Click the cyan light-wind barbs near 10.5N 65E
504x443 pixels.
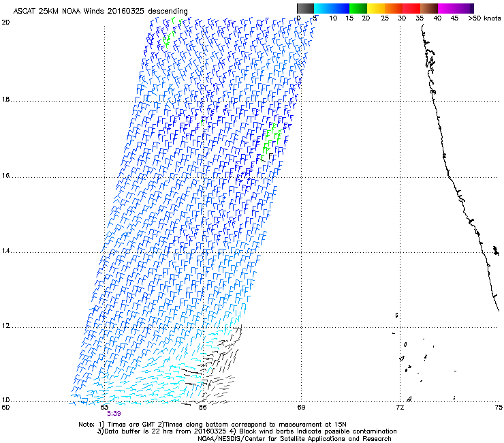[x=155, y=383]
